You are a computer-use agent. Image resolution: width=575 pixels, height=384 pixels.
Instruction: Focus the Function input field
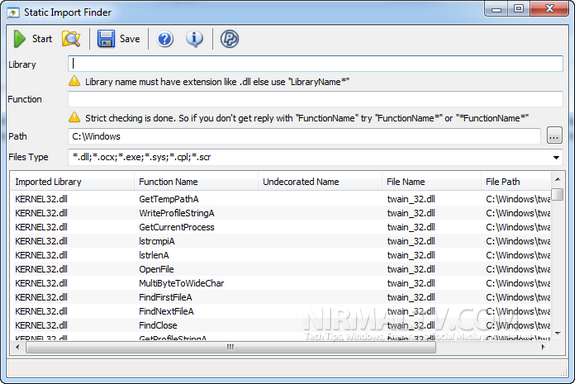[315, 99]
